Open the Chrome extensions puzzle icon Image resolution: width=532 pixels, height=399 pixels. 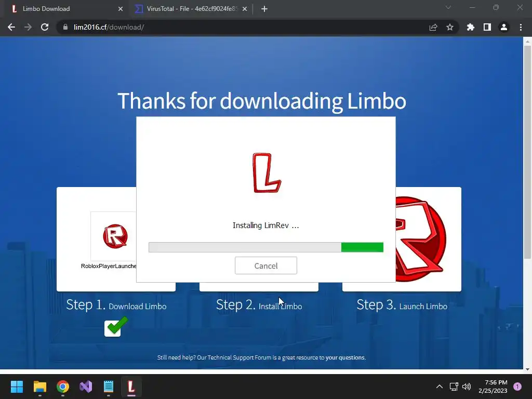[471, 27]
